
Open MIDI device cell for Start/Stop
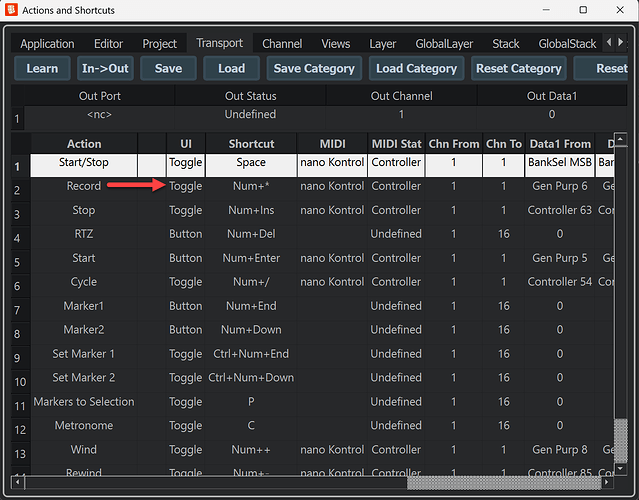332,163
